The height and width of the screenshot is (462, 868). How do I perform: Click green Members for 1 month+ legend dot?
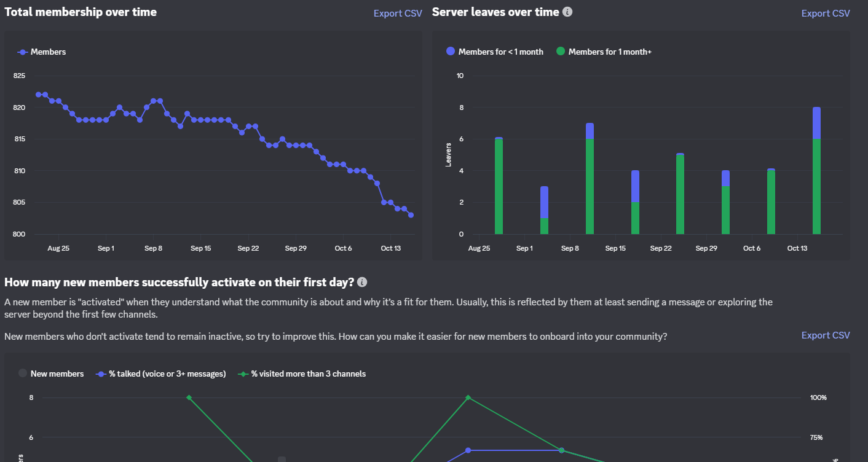[x=561, y=52]
